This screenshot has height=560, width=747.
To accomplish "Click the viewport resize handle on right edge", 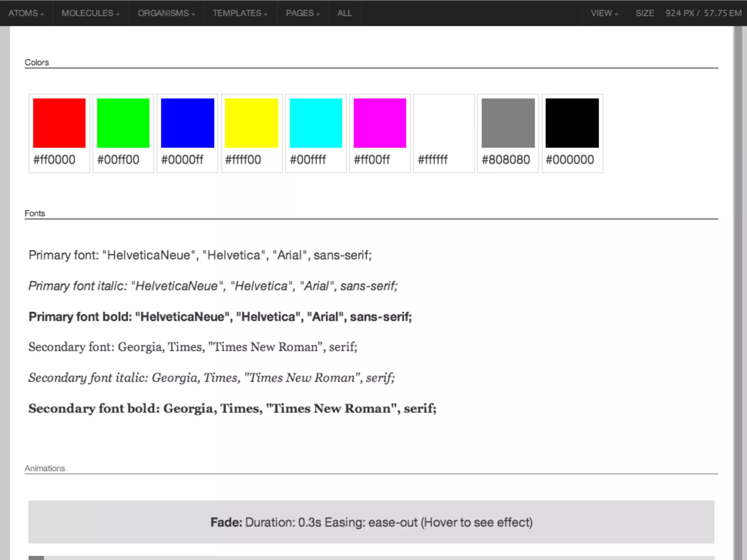I will coord(738,292).
